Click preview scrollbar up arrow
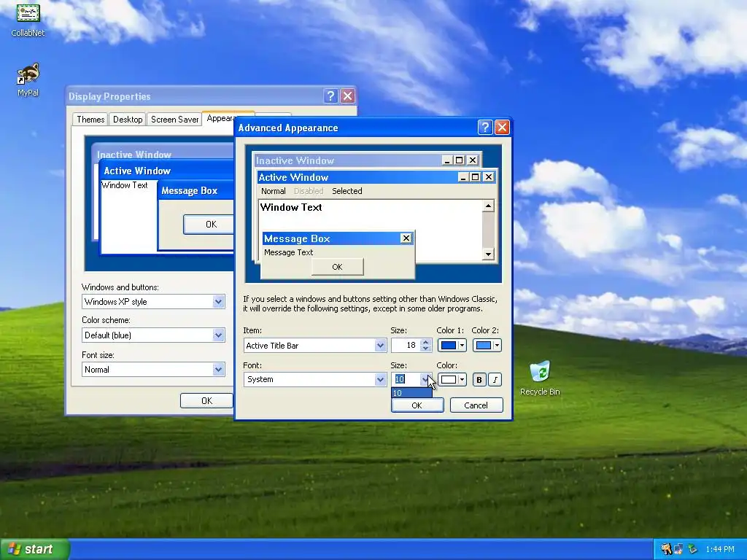The height and width of the screenshot is (560, 747). pyautogui.click(x=488, y=206)
